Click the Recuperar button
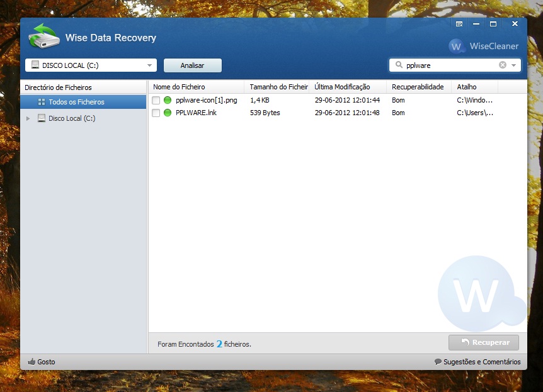The width and height of the screenshot is (543, 392). (484, 342)
